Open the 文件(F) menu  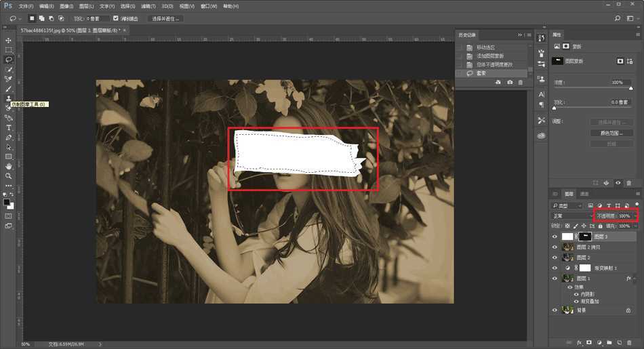pyautogui.click(x=26, y=6)
